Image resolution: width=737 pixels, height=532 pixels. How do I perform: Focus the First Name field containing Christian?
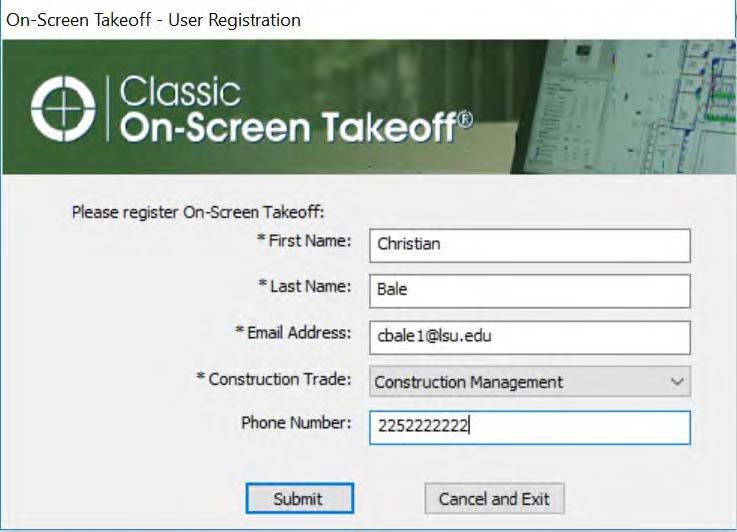(529, 244)
